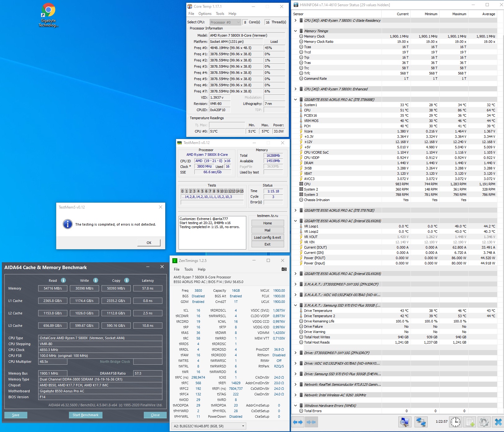Open ZenTimings Tools menu
The width and height of the screenshot is (504, 432).
[188, 269]
